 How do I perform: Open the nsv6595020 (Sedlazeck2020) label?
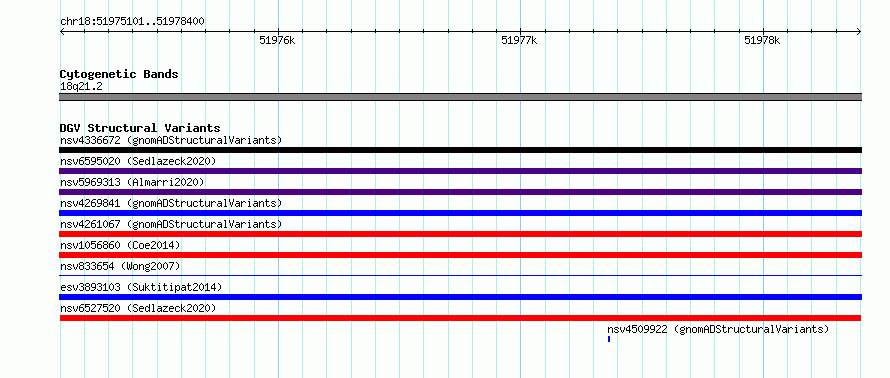point(138,161)
